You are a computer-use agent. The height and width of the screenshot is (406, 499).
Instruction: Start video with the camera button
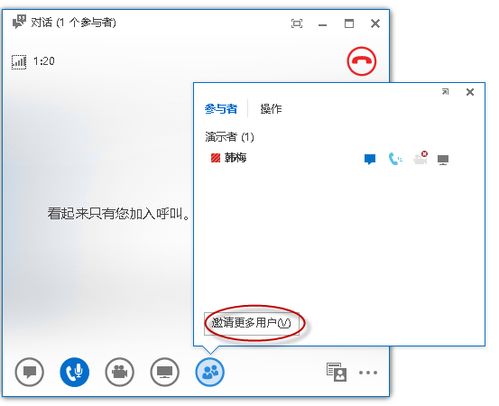pyautogui.click(x=120, y=372)
